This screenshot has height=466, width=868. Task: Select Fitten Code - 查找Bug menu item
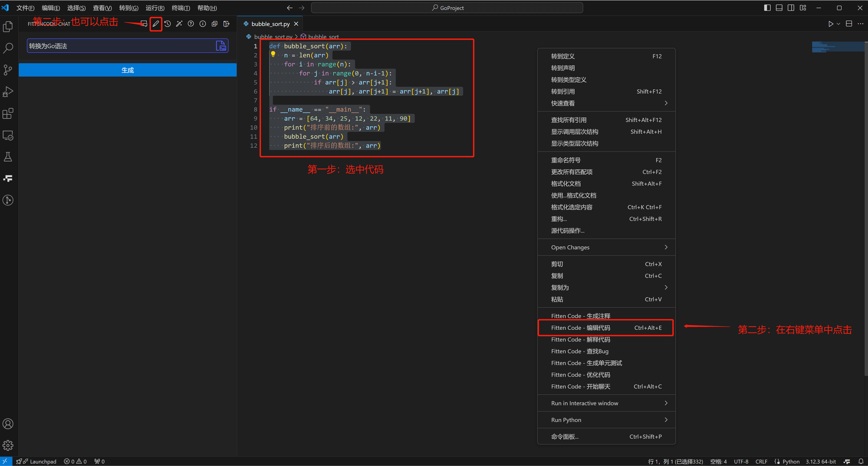606,351
